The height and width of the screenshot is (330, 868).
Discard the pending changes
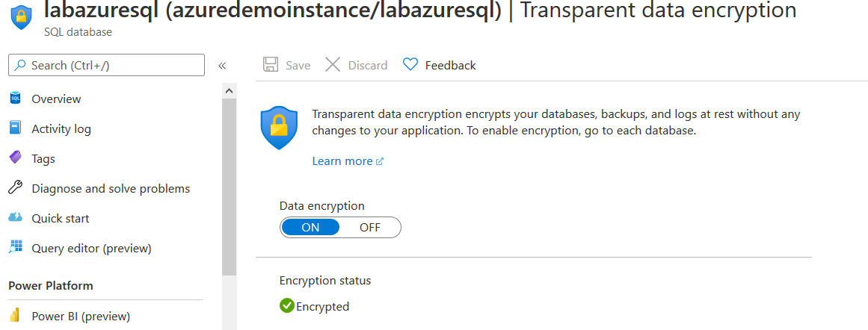(357, 65)
